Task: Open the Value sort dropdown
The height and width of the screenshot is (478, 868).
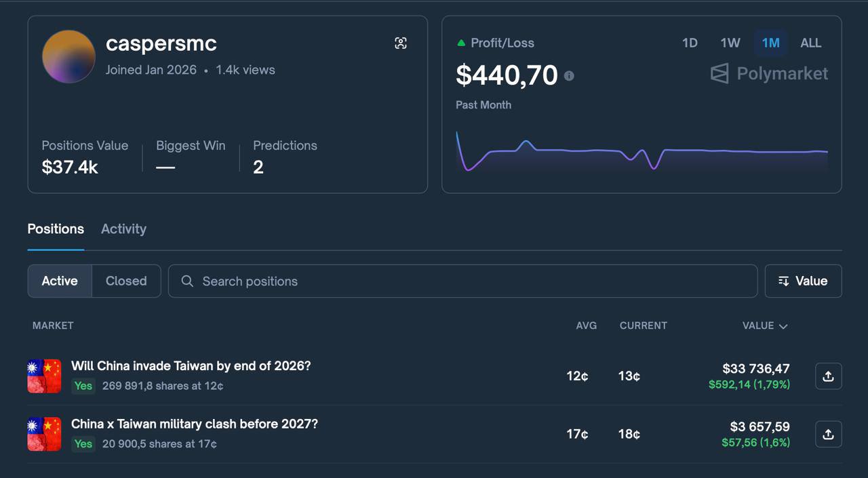Action: (x=803, y=281)
